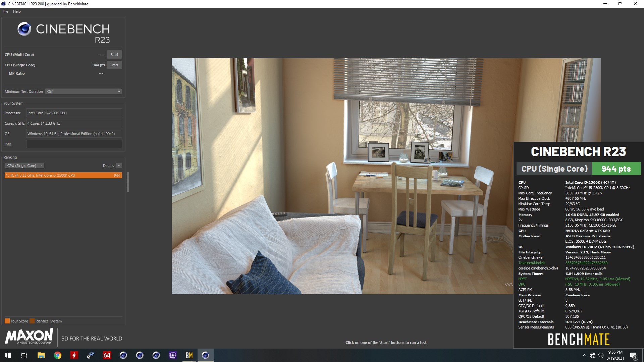This screenshot has height=362, width=644.
Task: Open the CPU (Single Core) ranking dropdown
Action: point(24,166)
